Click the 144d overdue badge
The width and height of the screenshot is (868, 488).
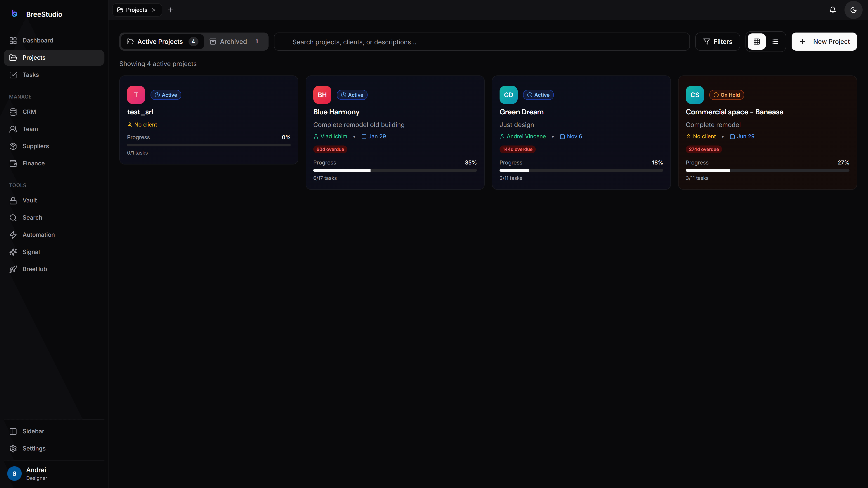pos(518,149)
